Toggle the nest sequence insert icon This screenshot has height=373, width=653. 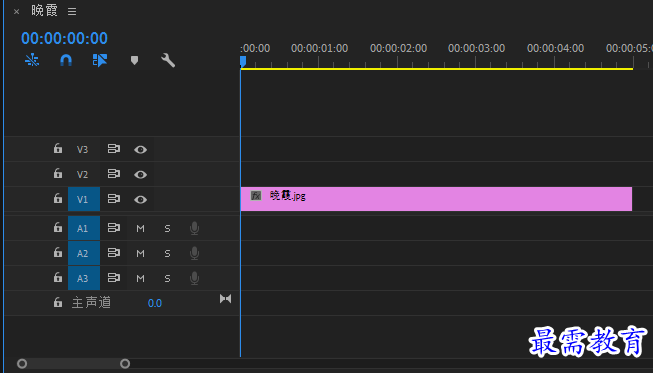click(32, 60)
